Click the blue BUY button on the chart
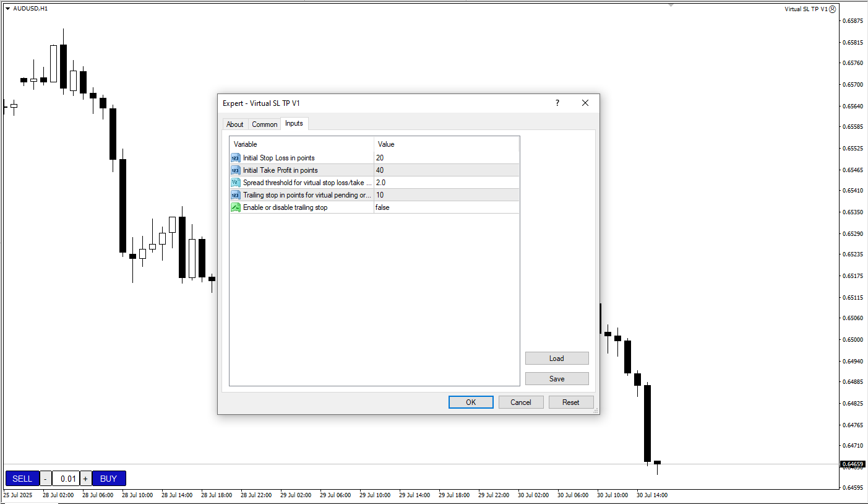Viewport: 868px width, 504px height. click(109, 479)
